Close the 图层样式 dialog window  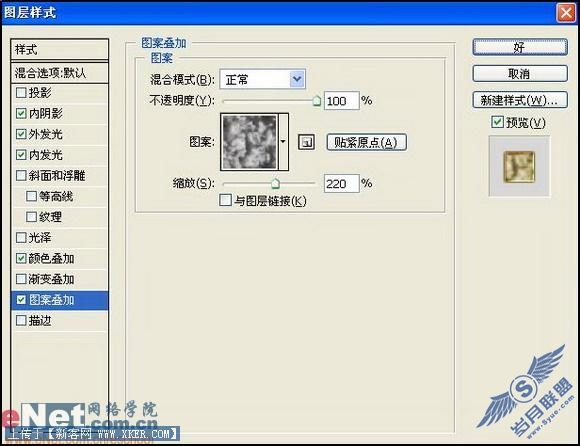coord(566,13)
